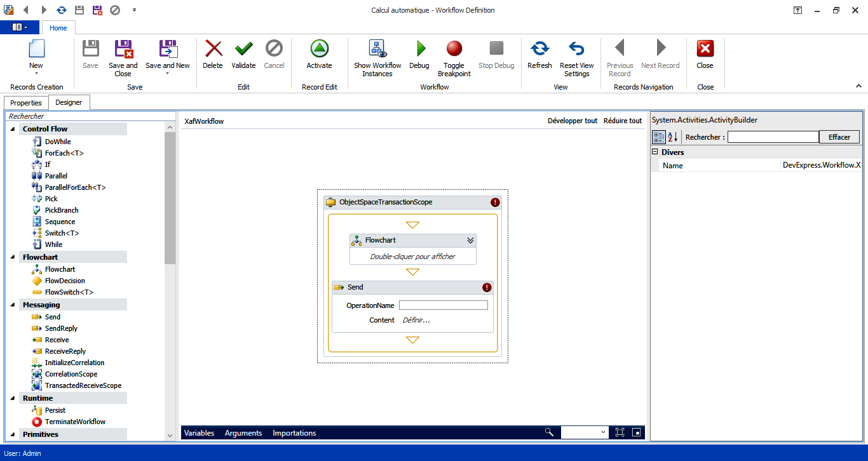The image size is (868, 461).
Task: Click fit to screen icon
Action: 620,432
